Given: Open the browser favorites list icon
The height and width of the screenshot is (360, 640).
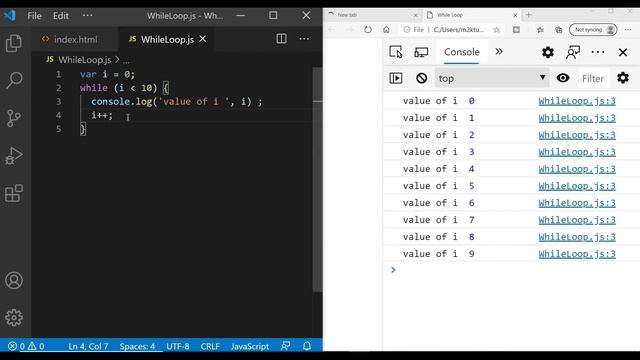Looking at the screenshot, I should (x=540, y=30).
